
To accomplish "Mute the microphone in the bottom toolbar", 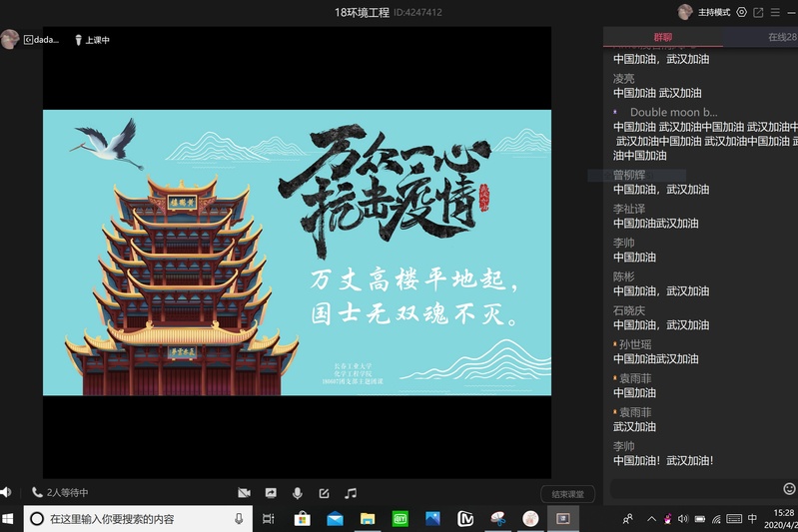I will coord(297,493).
